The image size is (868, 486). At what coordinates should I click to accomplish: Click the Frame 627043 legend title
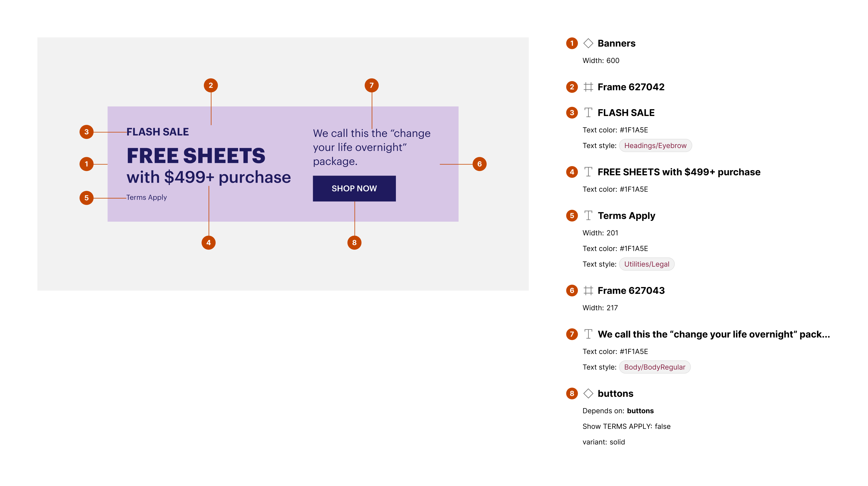click(631, 290)
